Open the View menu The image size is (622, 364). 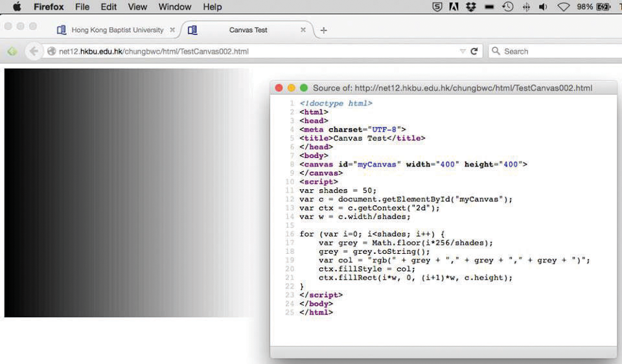click(x=137, y=6)
